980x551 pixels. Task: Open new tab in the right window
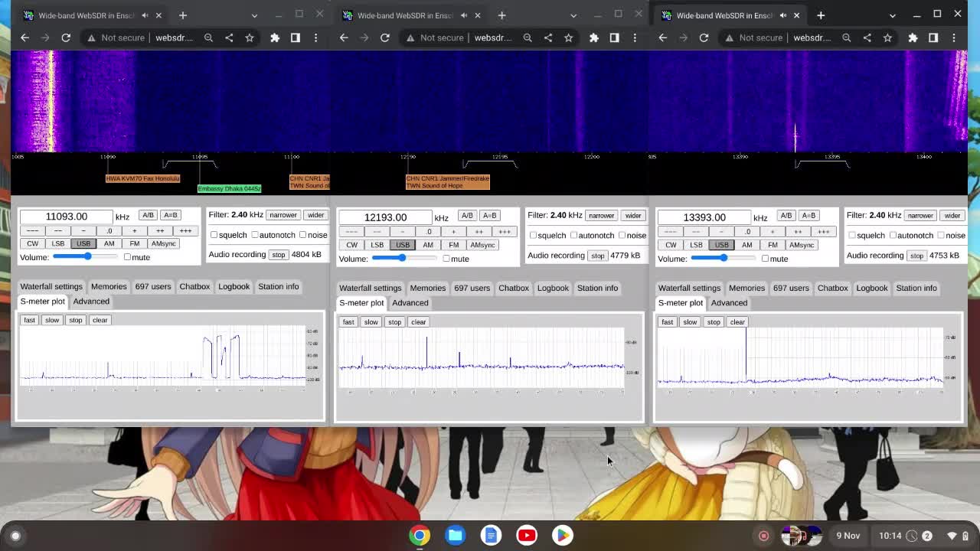[x=821, y=15]
